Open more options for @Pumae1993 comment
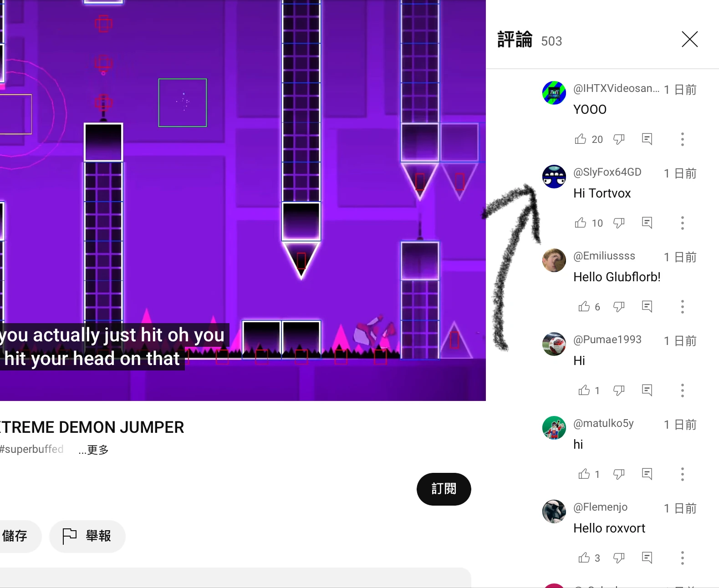719x588 pixels. (x=682, y=390)
